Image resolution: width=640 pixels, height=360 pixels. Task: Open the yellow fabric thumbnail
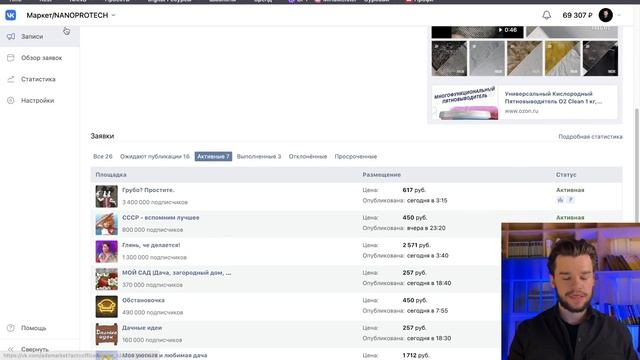click(562, 58)
